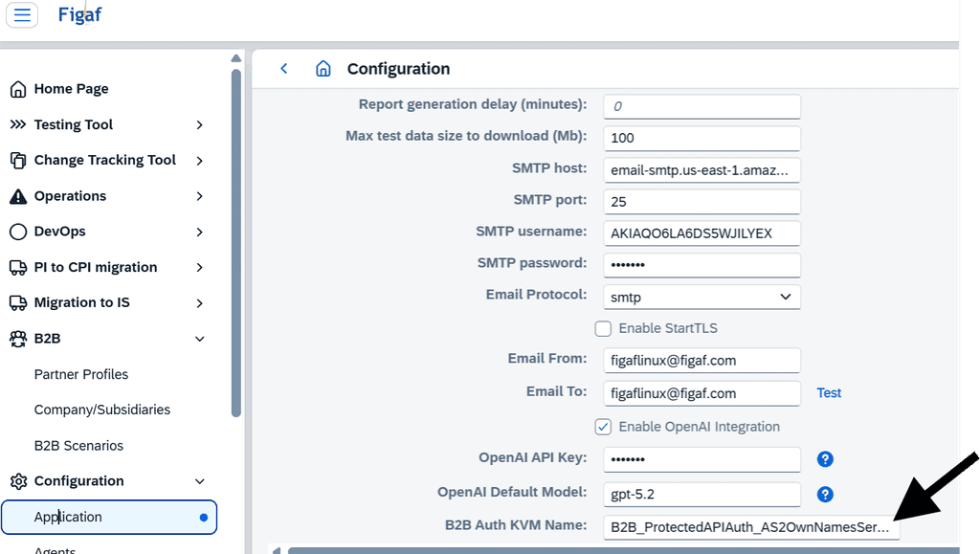Viewport: 980px width, 554px height.
Task: Open B2B Scenarios page
Action: tap(78, 445)
